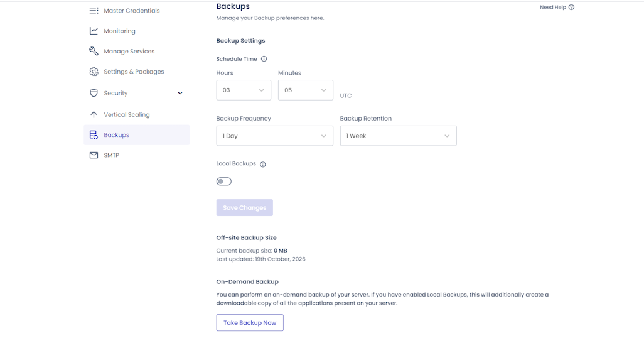Select the Backups sidebar item

tap(137, 135)
